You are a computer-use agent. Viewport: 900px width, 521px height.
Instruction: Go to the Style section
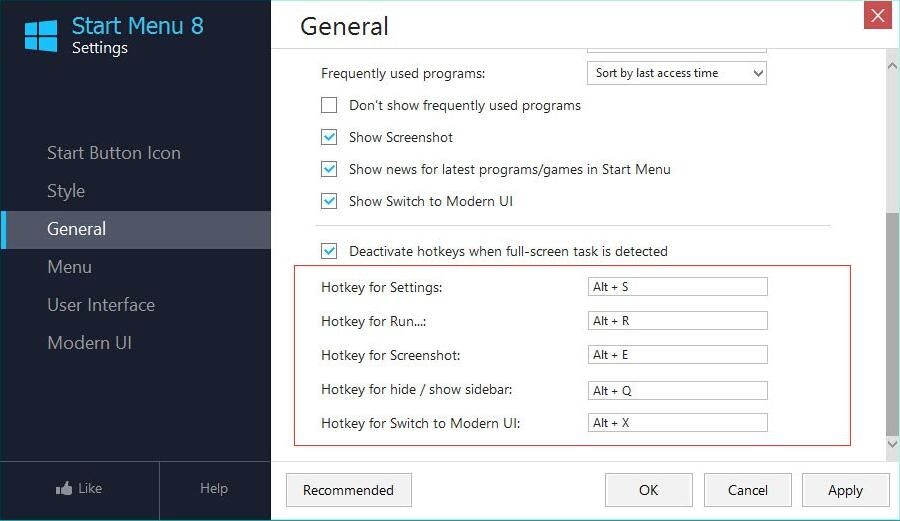coord(66,190)
